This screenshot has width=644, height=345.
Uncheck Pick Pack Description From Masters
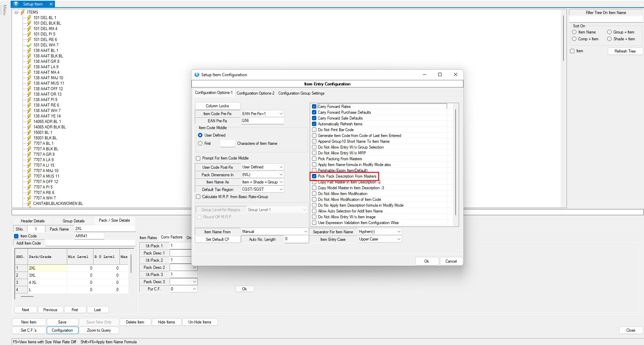click(314, 176)
